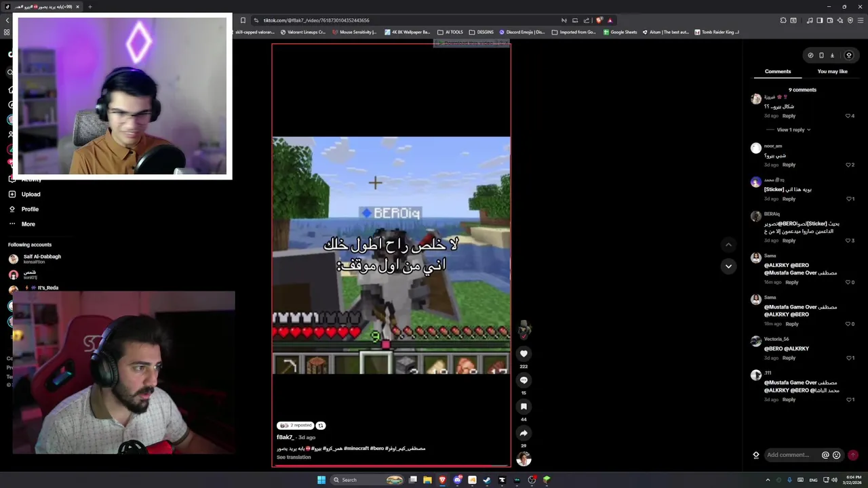Like the Vectoria_56 comment
Screen dimensions: 868x488
point(848,358)
